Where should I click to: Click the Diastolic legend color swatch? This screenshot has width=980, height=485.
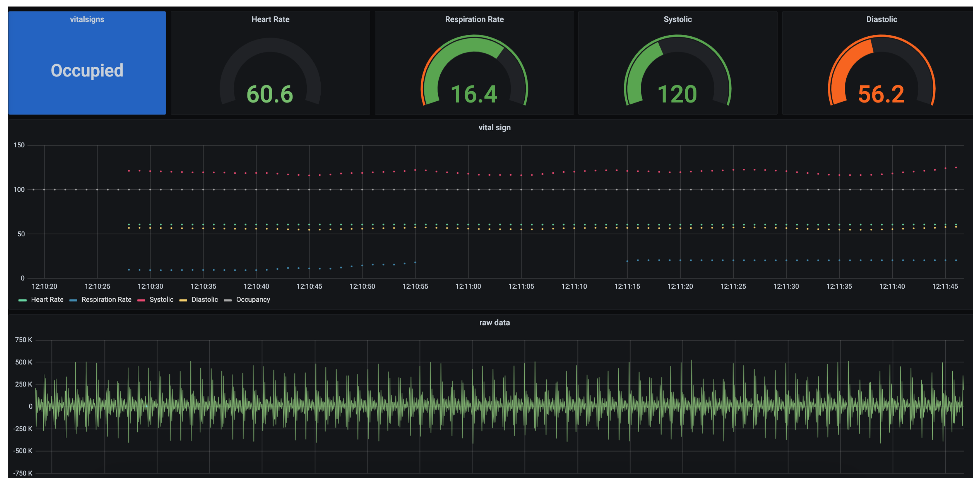pyautogui.click(x=183, y=300)
